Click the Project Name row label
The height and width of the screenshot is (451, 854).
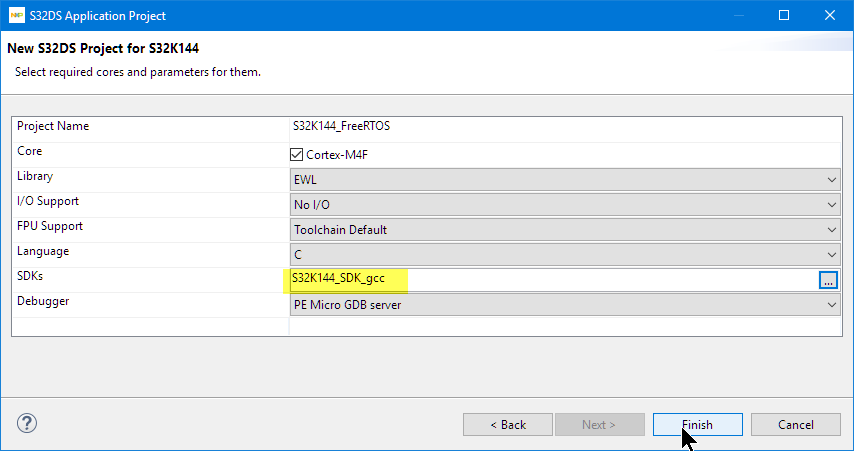(53, 127)
